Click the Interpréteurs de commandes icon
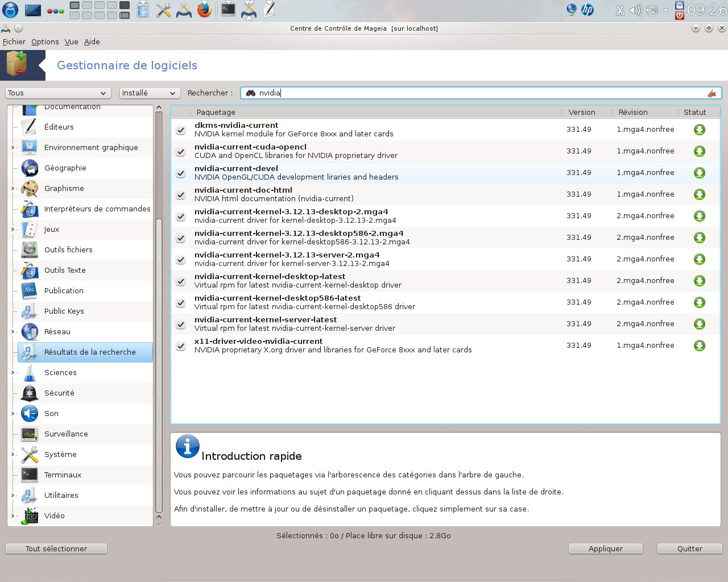This screenshot has width=728, height=582. (x=30, y=209)
